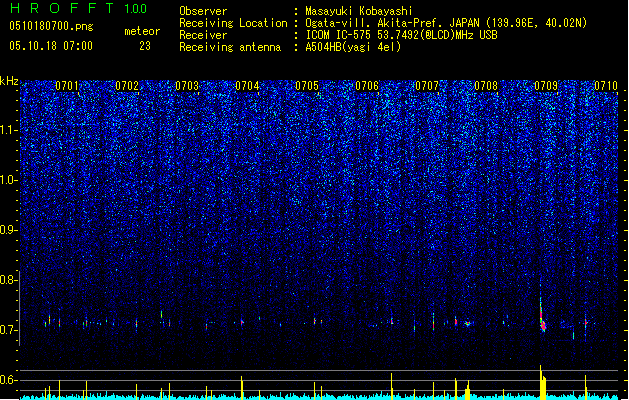Select the Ogata-vill. Akita-Pref. JAPAN location text

(x=446, y=23)
